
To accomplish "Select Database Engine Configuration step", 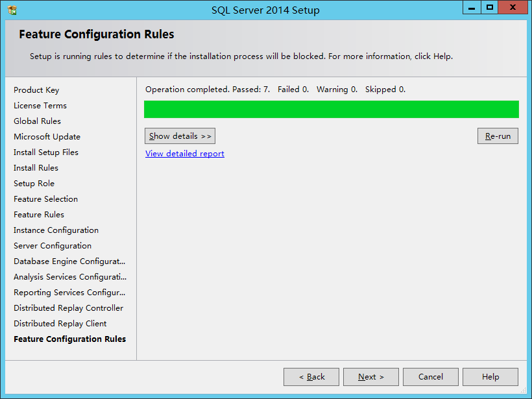I will click(x=69, y=261).
